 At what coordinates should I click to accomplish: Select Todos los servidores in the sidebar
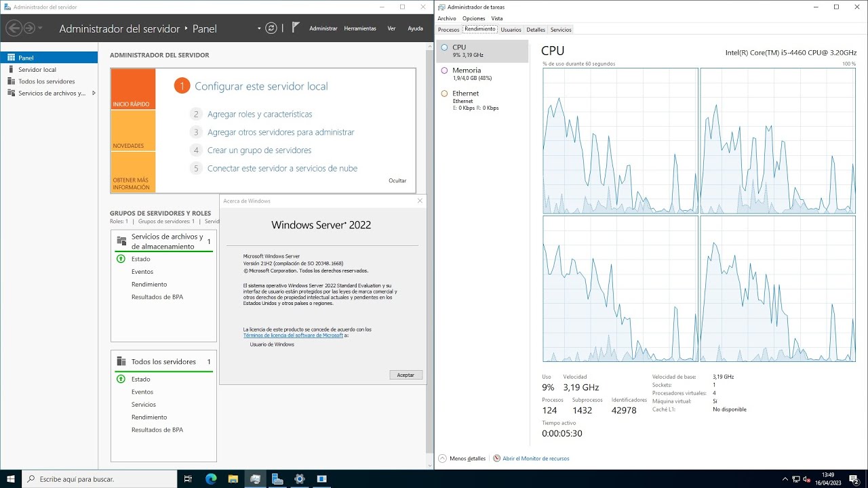coord(49,81)
